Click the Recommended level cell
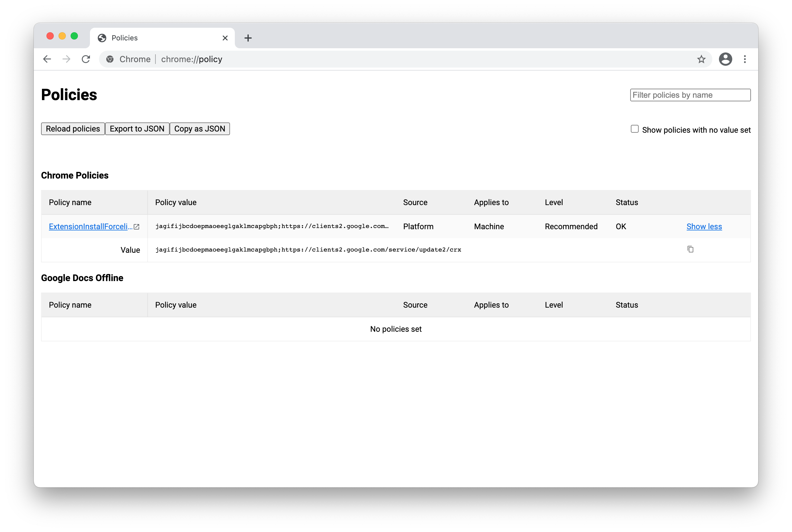The width and height of the screenshot is (792, 532). [571, 226]
